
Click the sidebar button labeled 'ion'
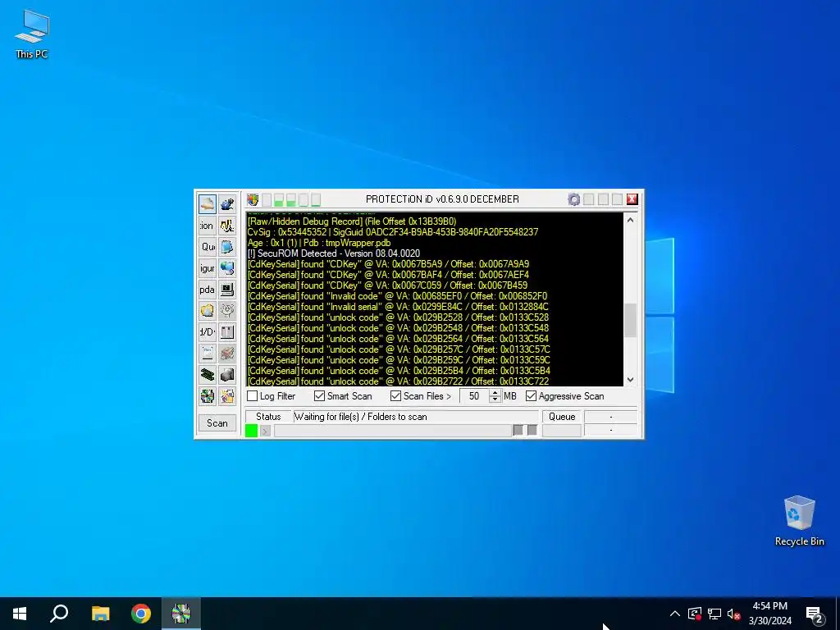pos(208,226)
